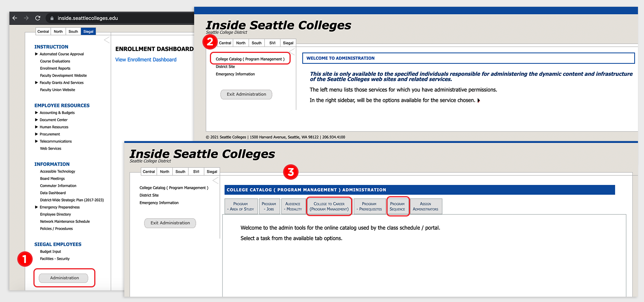Expand Document Center
Viewport: 644px width, 302px height.
(x=36, y=120)
